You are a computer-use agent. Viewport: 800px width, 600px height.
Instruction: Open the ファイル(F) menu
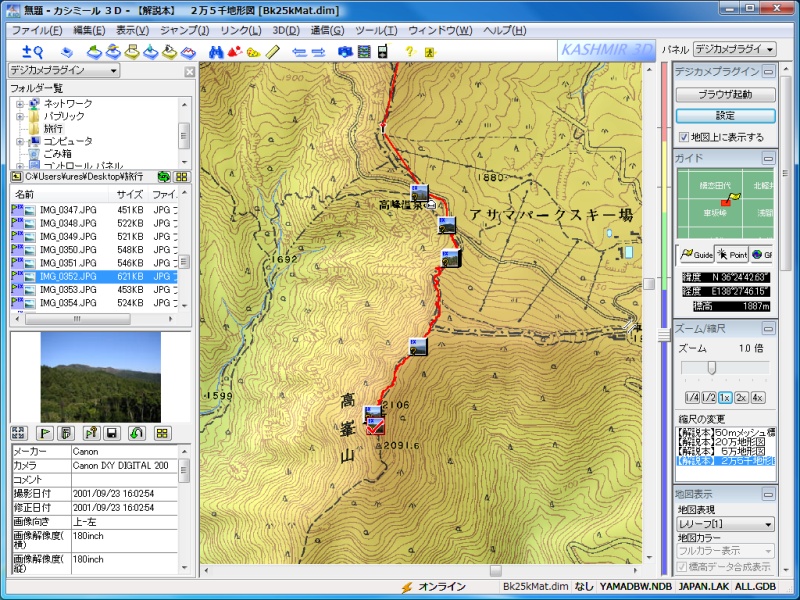[37, 31]
